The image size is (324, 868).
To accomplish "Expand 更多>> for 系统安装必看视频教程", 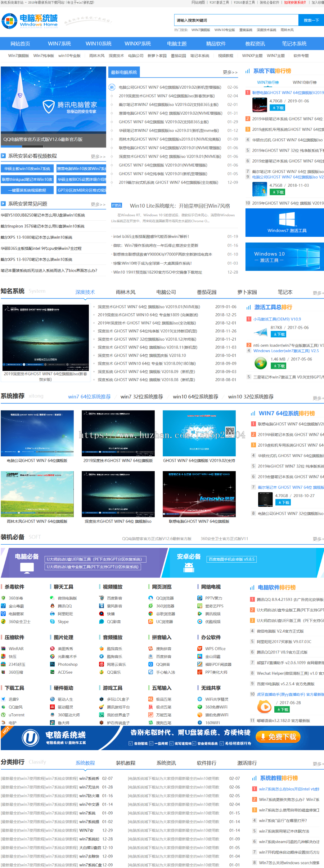I will click(98, 156).
